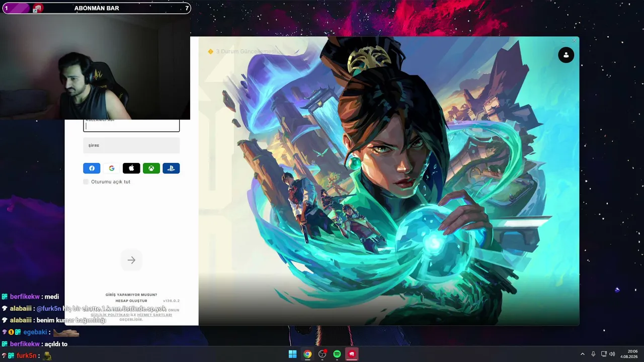644x362 pixels.
Task: Sign in with PlayStation button
Action: point(171,168)
